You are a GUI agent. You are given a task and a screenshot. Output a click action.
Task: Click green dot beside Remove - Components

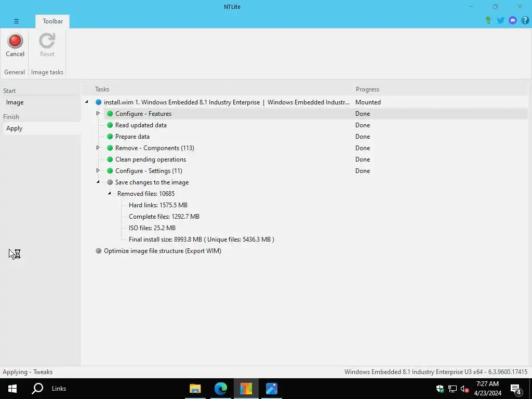click(x=110, y=148)
